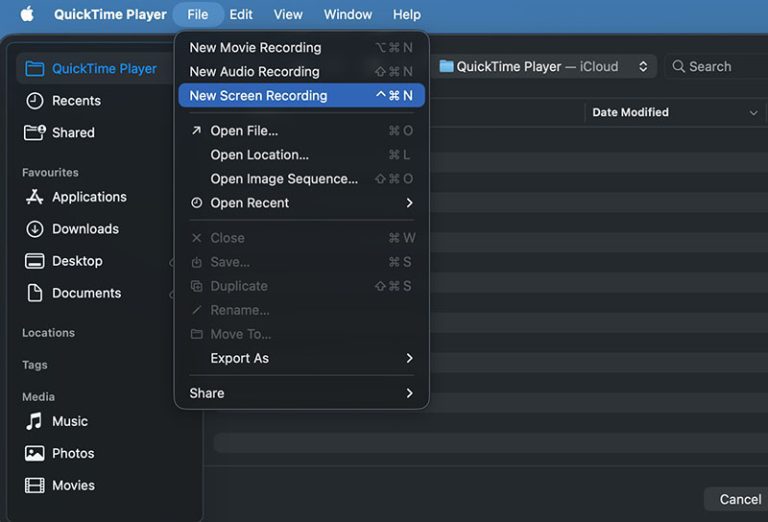Viewport: 768px width, 522px height.
Task: Click the folder icon beside Move To…
Action: click(x=196, y=334)
